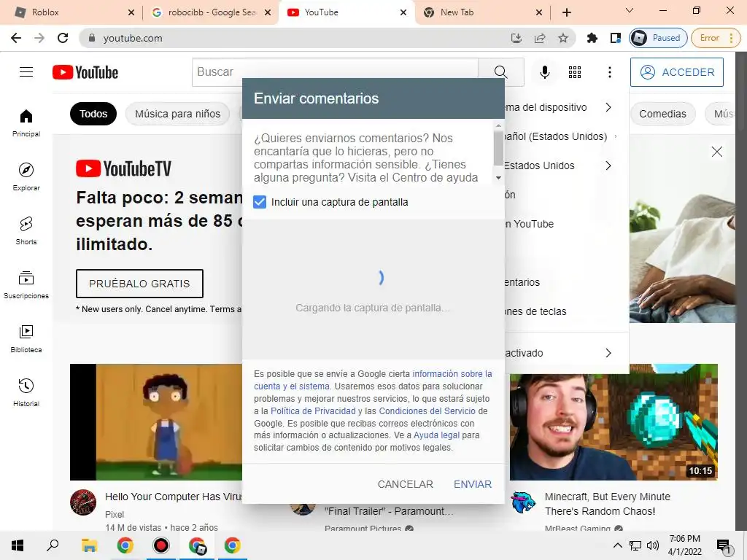Click the share page icon in address bar
The image size is (747, 560).
tap(539, 38)
